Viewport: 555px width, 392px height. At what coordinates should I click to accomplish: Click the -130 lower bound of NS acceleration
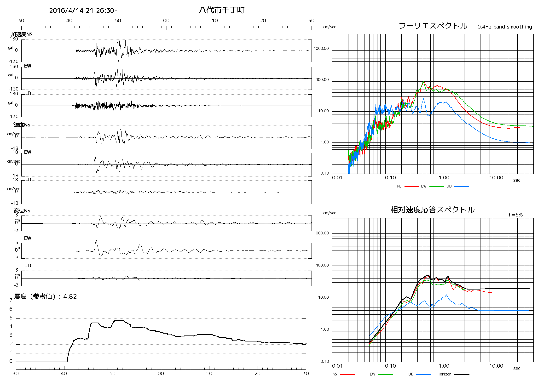pos(13,61)
